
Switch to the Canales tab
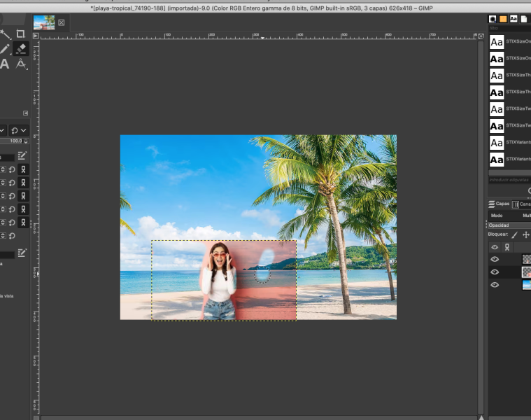click(521, 204)
